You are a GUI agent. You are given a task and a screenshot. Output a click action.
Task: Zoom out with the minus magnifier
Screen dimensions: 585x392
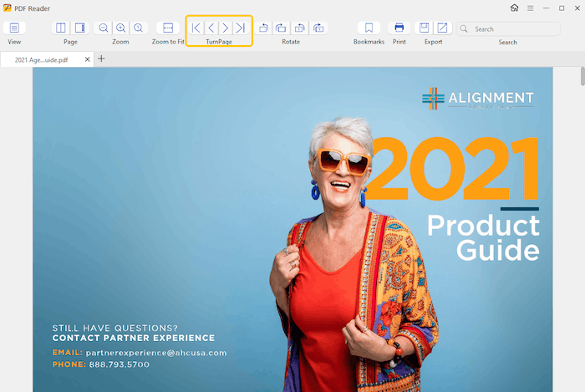[104, 28]
